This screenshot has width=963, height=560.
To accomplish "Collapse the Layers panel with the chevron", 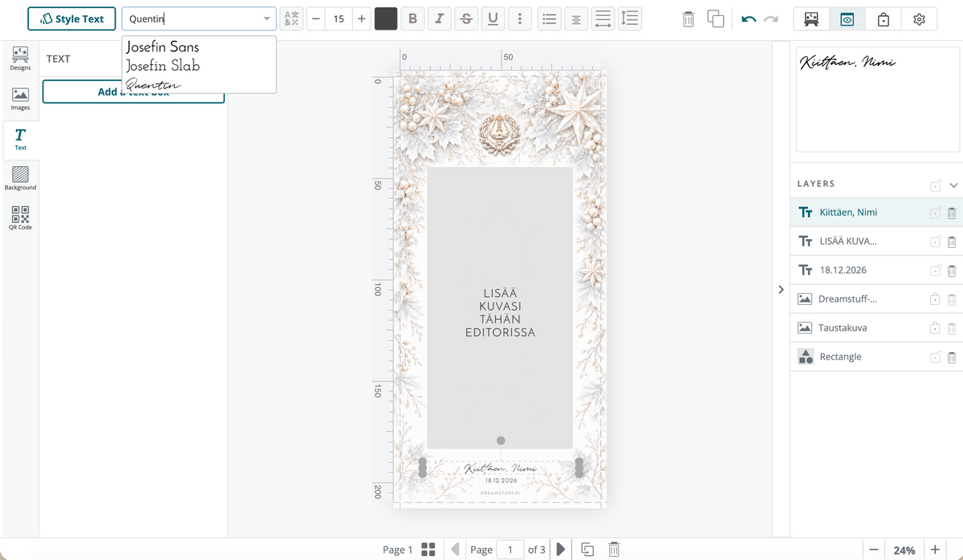I will tap(953, 185).
